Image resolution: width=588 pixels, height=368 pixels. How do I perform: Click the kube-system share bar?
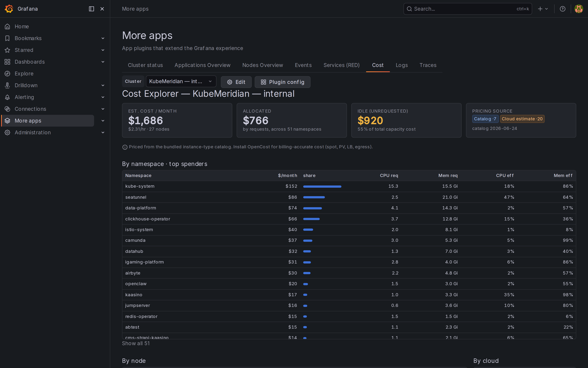pyautogui.click(x=322, y=186)
